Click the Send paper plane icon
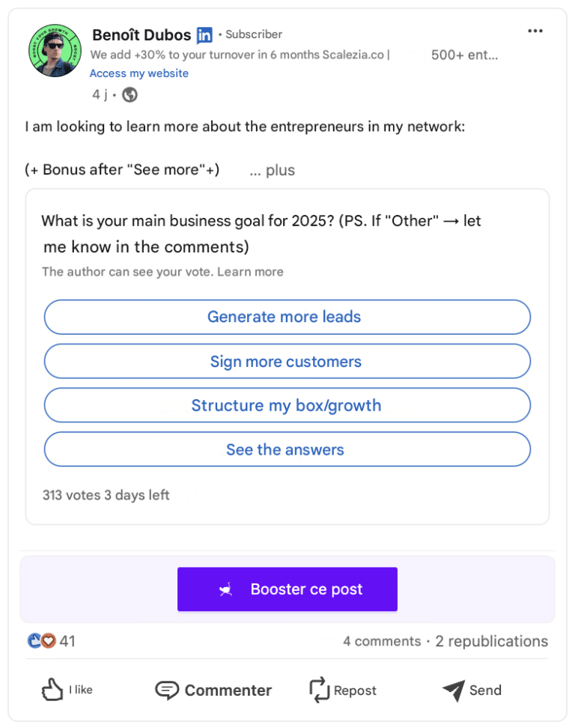 point(452,689)
